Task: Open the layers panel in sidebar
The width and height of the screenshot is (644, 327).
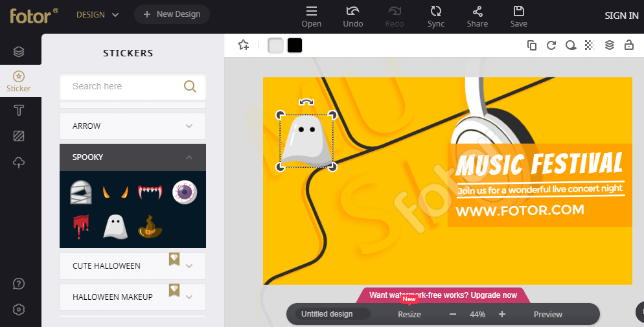Action: click(x=19, y=52)
